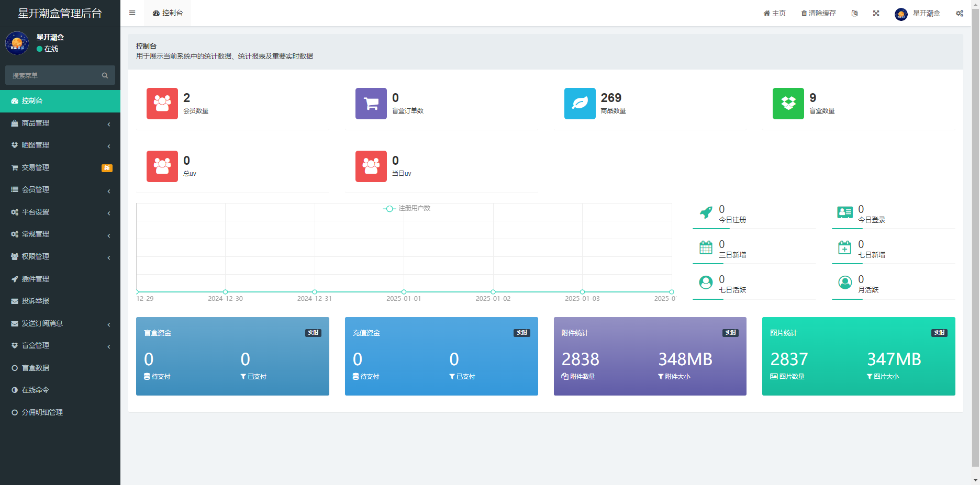Go to 主页 home link
The image size is (980, 485).
774,13
